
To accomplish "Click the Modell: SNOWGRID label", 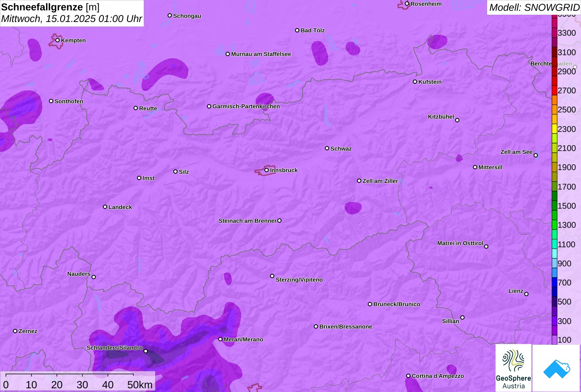I will [x=534, y=7].
